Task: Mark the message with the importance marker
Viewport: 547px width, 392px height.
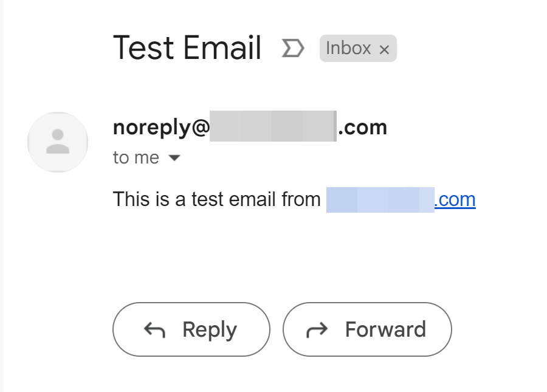Action: click(x=293, y=48)
